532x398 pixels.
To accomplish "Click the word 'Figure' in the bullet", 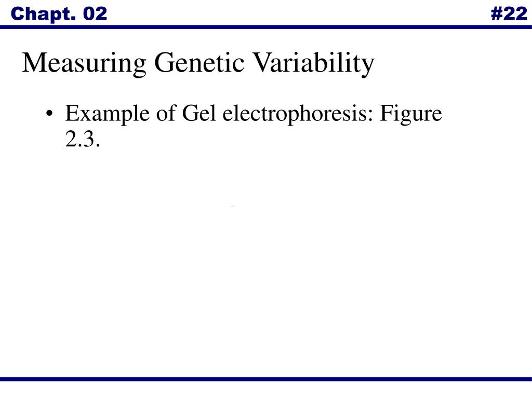I will tap(411, 114).
